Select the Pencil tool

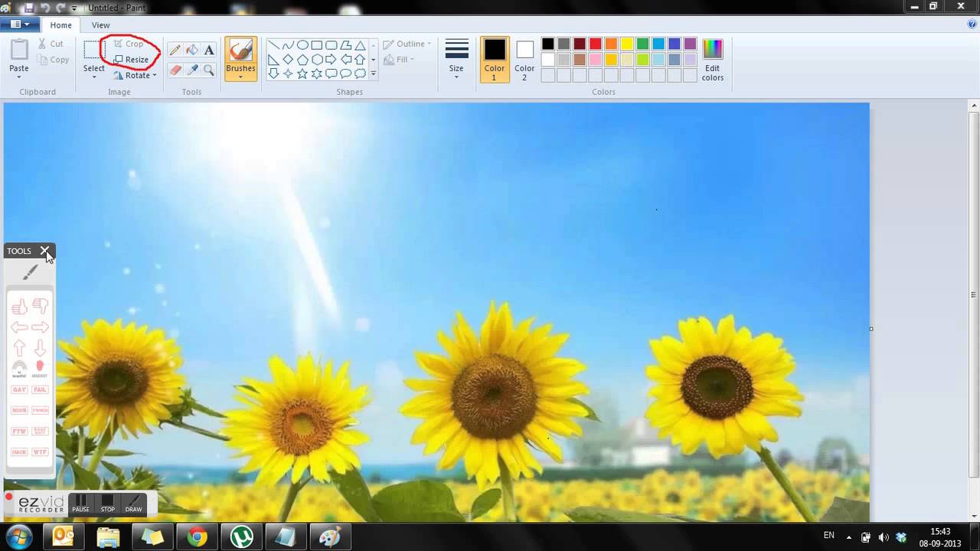(x=175, y=50)
